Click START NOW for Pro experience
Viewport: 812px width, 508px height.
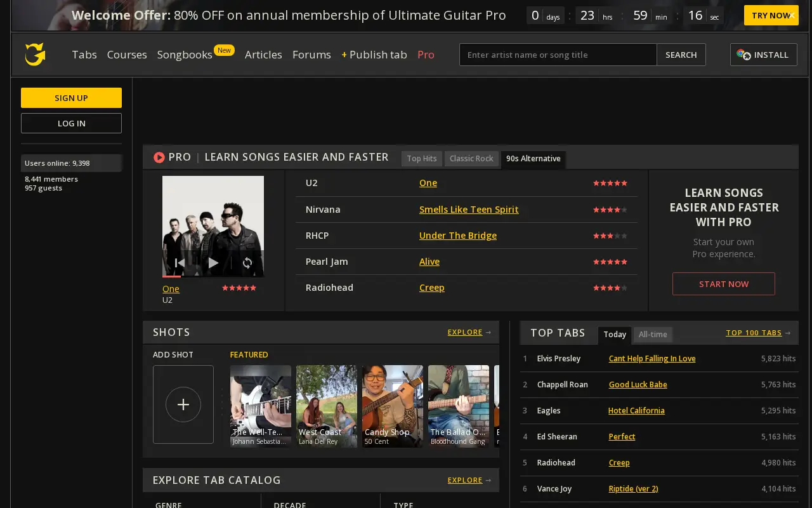tap(724, 284)
